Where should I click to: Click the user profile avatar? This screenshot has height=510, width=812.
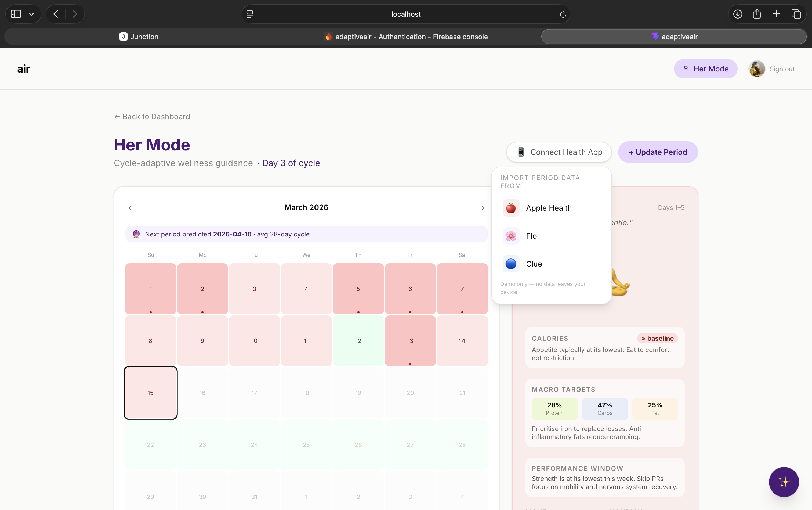point(756,69)
